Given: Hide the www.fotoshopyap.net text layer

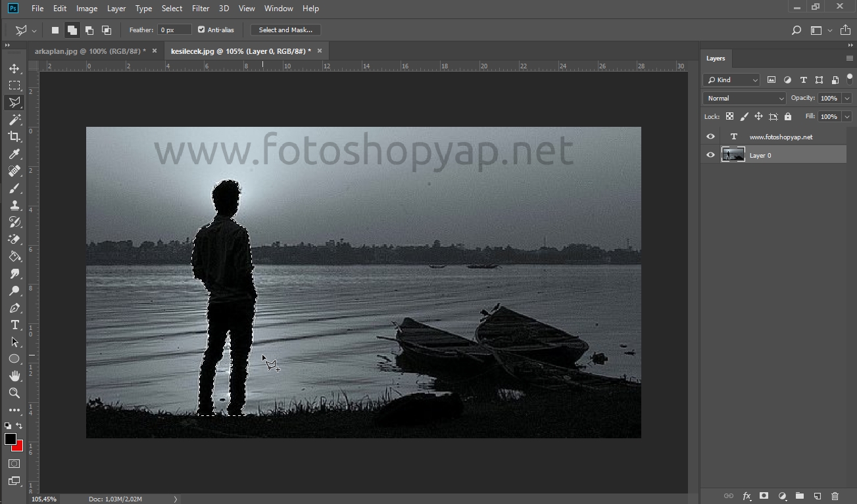Looking at the screenshot, I should tap(710, 137).
